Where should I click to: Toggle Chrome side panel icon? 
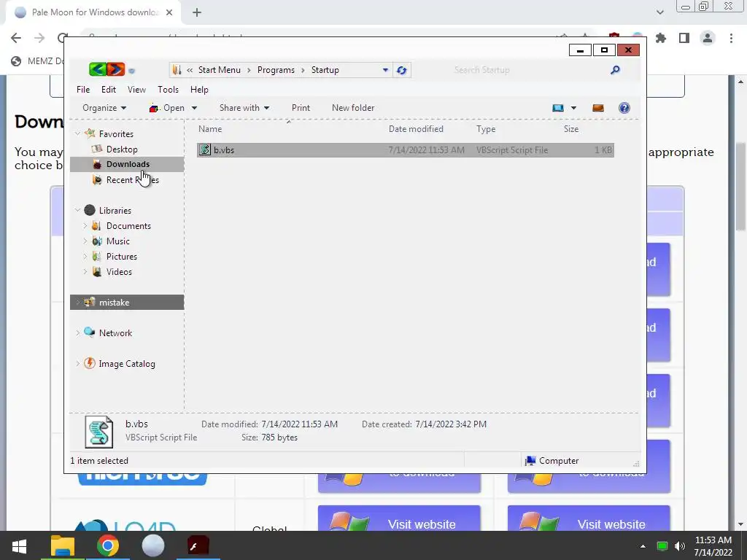click(x=684, y=38)
